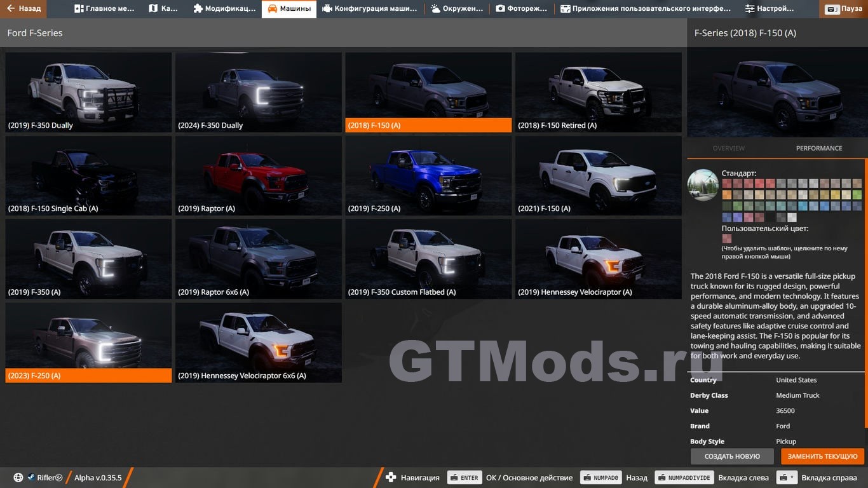Open the map tab with map icon
Image resolution: width=868 pixels, height=488 pixels.
[x=163, y=9]
